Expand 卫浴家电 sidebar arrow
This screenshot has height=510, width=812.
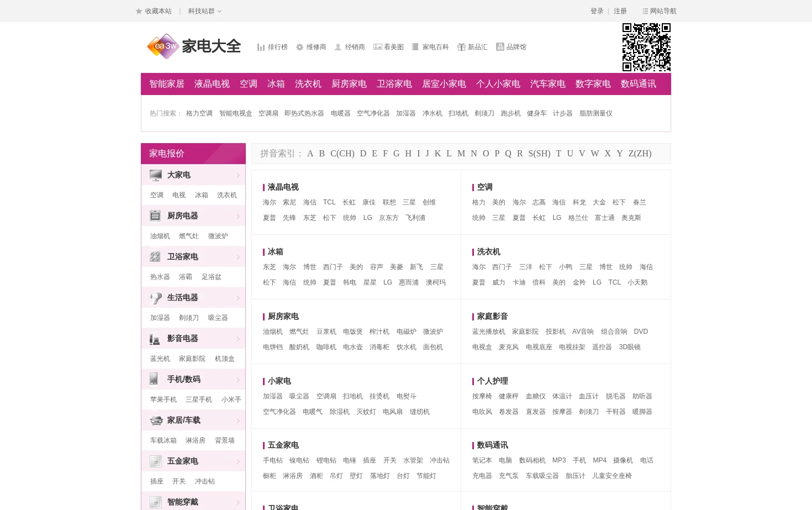coord(238,257)
